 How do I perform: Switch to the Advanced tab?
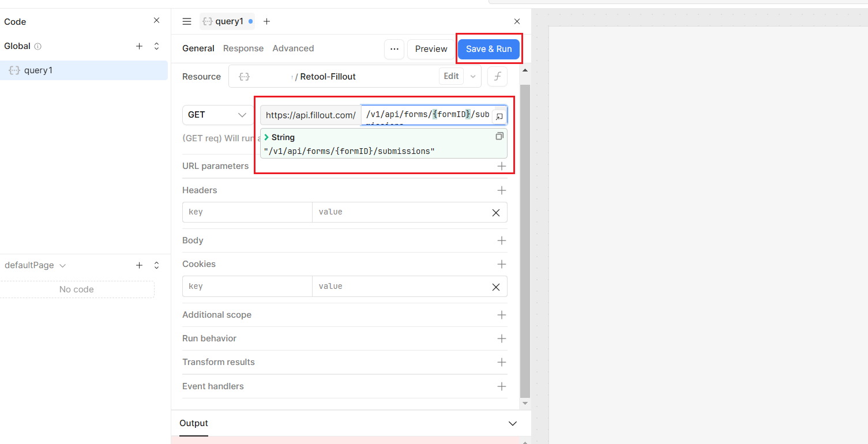pos(293,48)
